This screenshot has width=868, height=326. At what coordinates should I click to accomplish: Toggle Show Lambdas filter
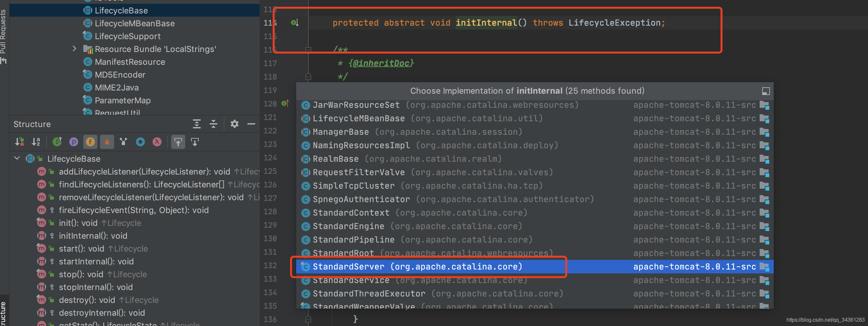tap(157, 142)
